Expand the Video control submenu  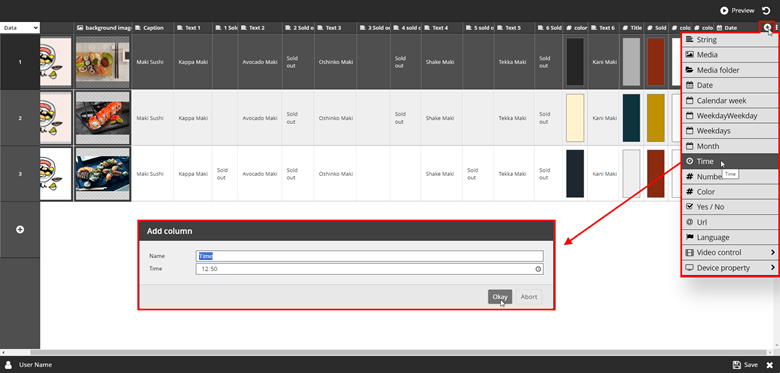point(729,253)
